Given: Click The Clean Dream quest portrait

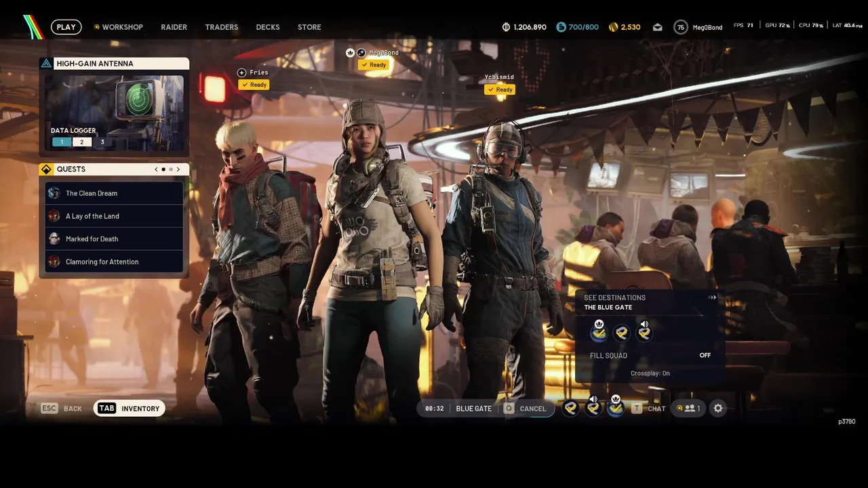Looking at the screenshot, I should [x=54, y=193].
